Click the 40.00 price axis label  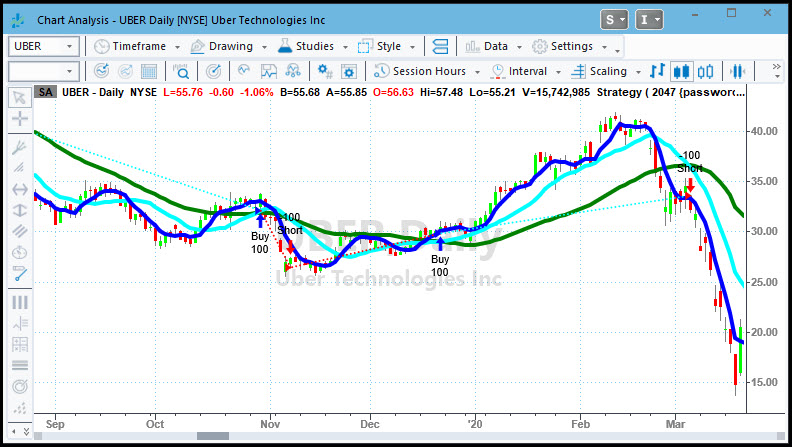[764, 131]
